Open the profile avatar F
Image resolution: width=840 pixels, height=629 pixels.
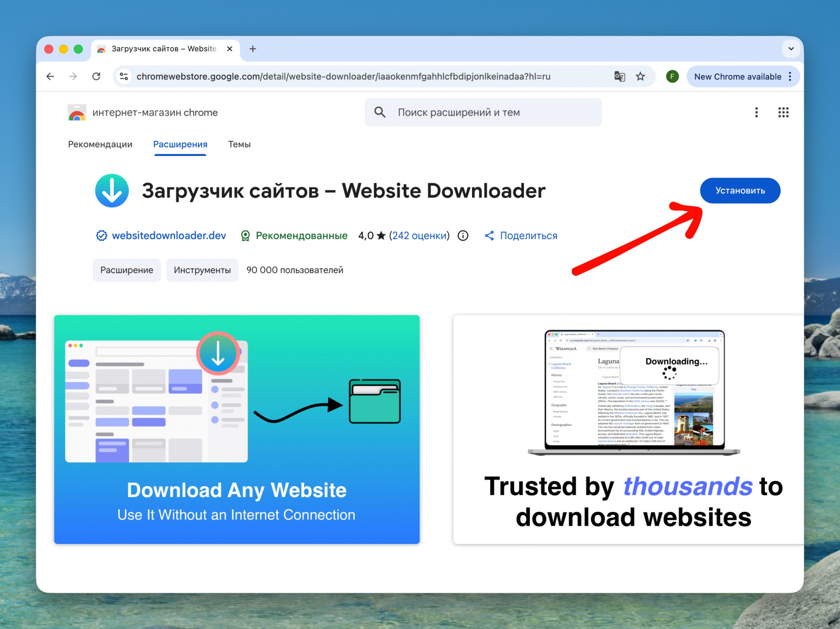(671, 76)
